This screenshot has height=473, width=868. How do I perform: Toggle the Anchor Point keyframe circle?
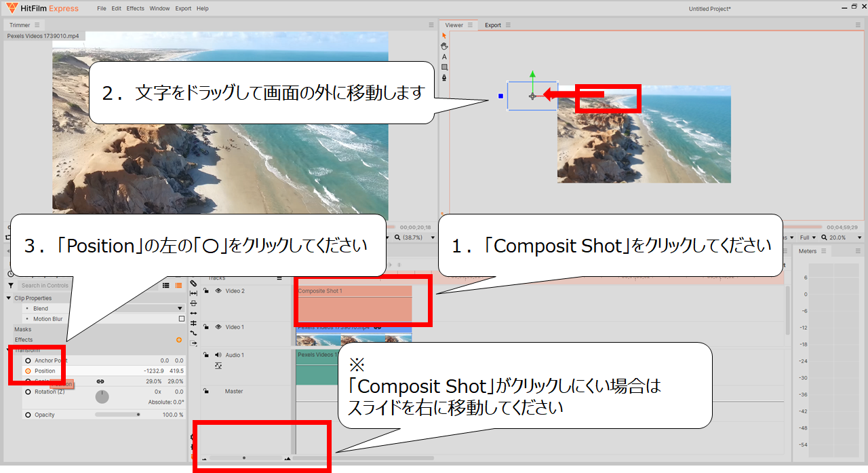click(28, 360)
